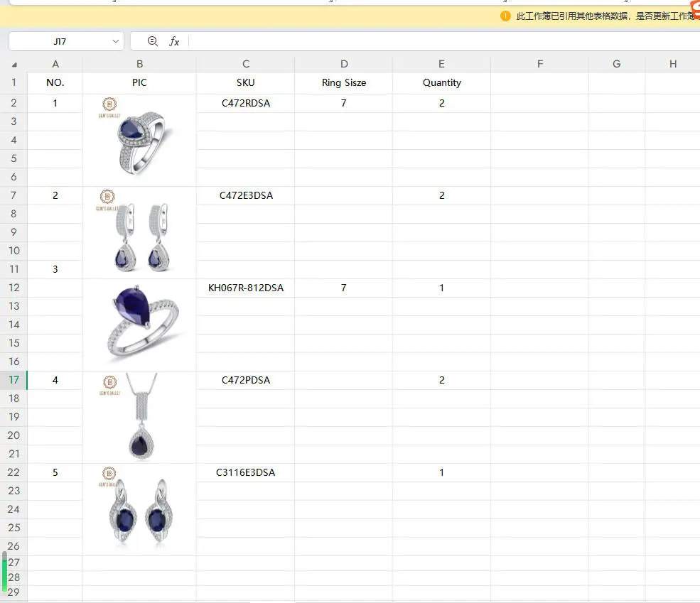The height and width of the screenshot is (603, 700).
Task: Click the formula bar input area
Action: click(x=443, y=41)
